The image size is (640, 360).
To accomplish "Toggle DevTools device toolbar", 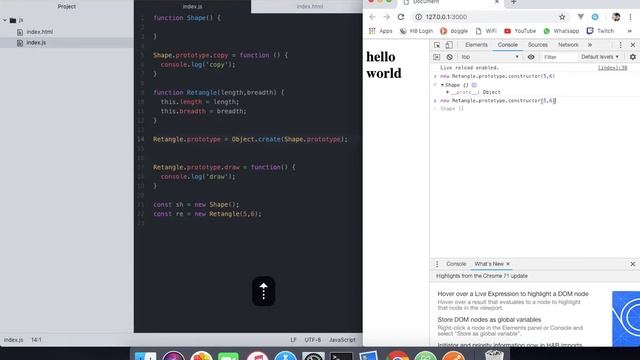I will click(x=449, y=45).
